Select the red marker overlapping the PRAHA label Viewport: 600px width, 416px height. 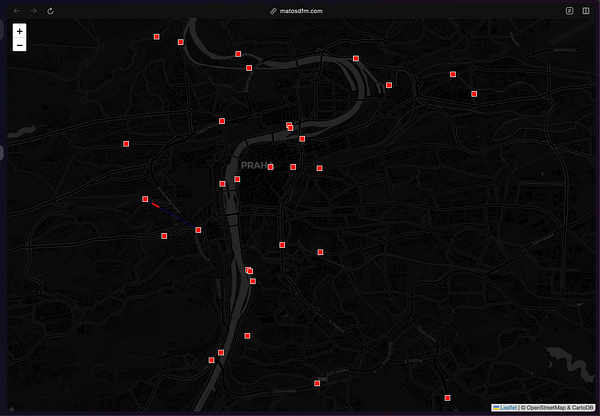271,167
